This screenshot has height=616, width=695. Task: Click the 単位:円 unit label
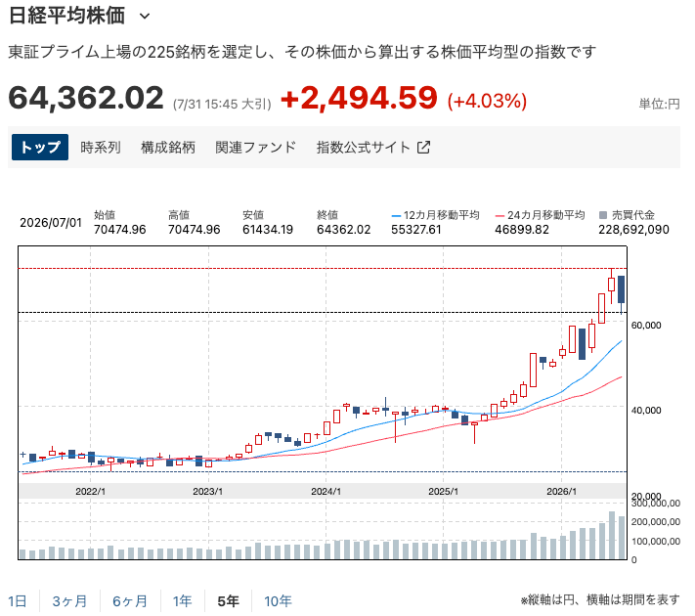tap(659, 105)
